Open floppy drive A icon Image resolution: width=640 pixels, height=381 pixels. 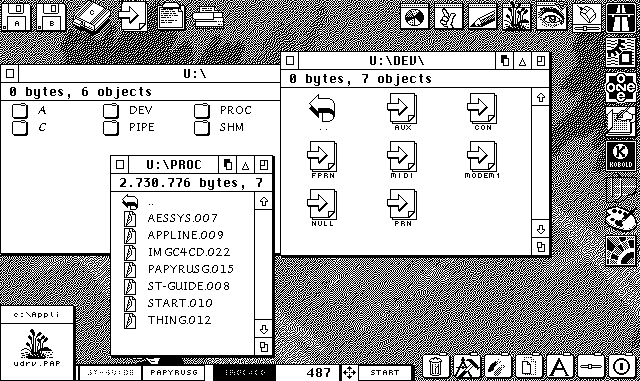tap(16, 17)
